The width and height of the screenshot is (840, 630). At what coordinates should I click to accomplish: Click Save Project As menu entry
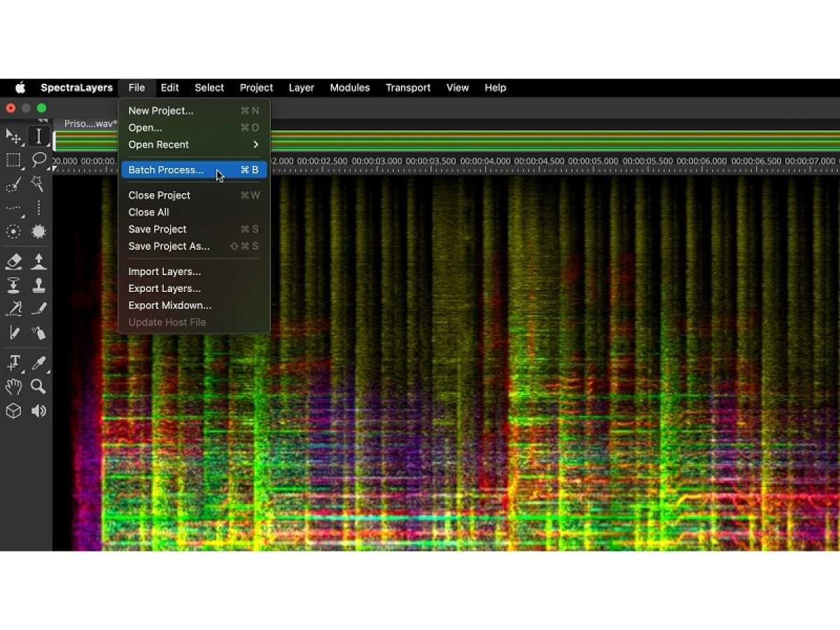coord(169,246)
